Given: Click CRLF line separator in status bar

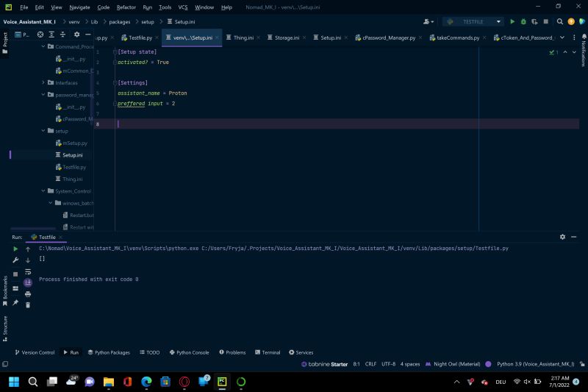Looking at the screenshot, I should click(370, 364).
